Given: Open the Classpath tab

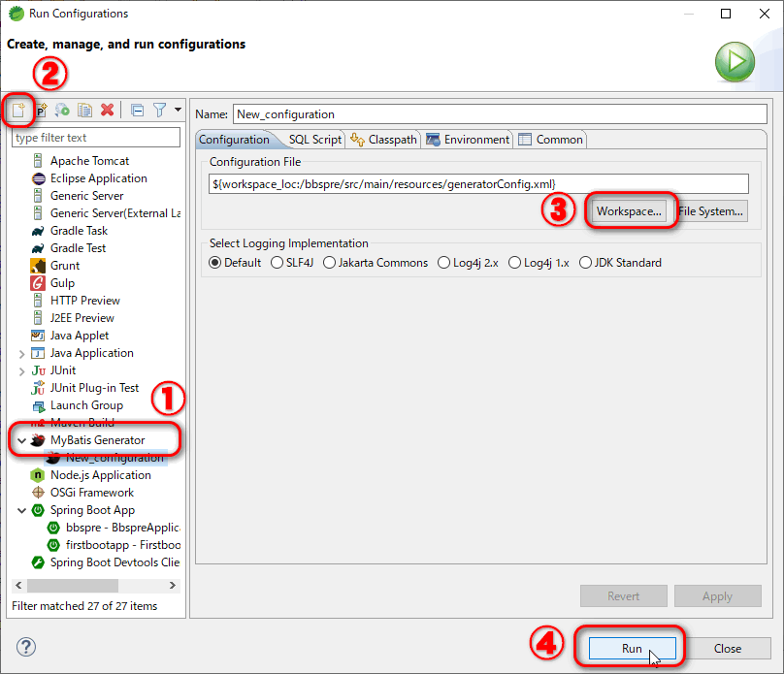Looking at the screenshot, I should tap(385, 140).
